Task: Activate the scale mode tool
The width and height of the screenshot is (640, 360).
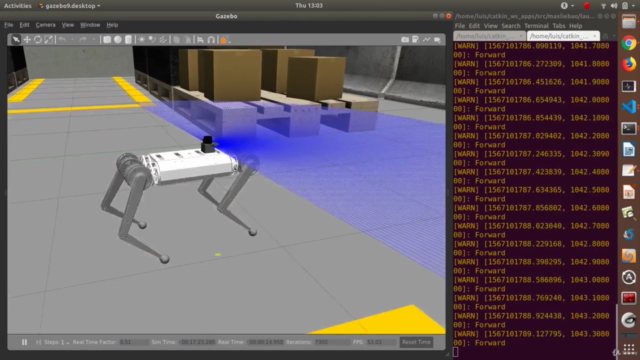Action: (48, 40)
